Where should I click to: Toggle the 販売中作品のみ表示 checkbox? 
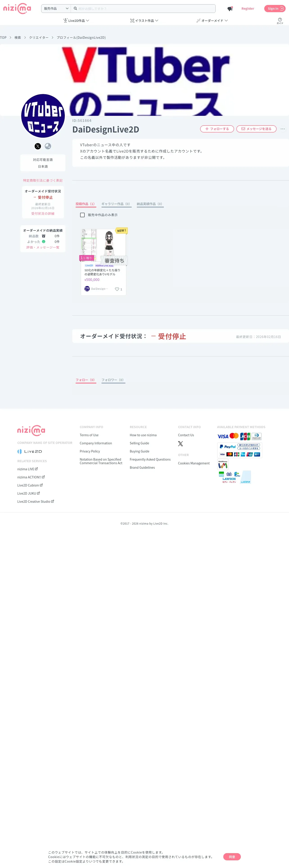82,215
